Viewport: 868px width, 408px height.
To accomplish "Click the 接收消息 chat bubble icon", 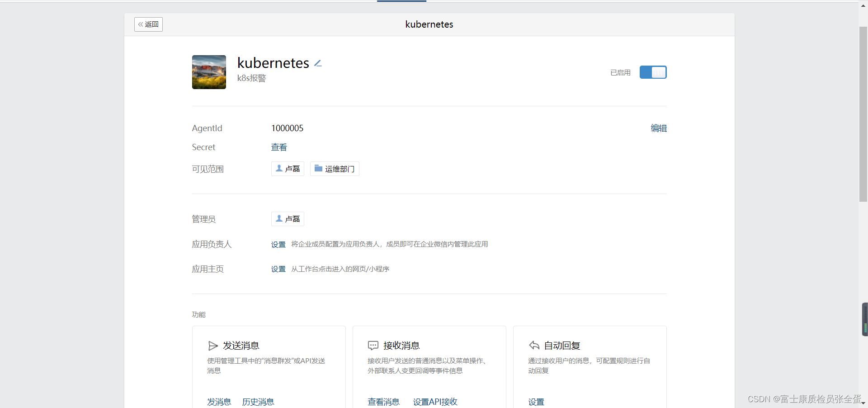I will 373,346.
